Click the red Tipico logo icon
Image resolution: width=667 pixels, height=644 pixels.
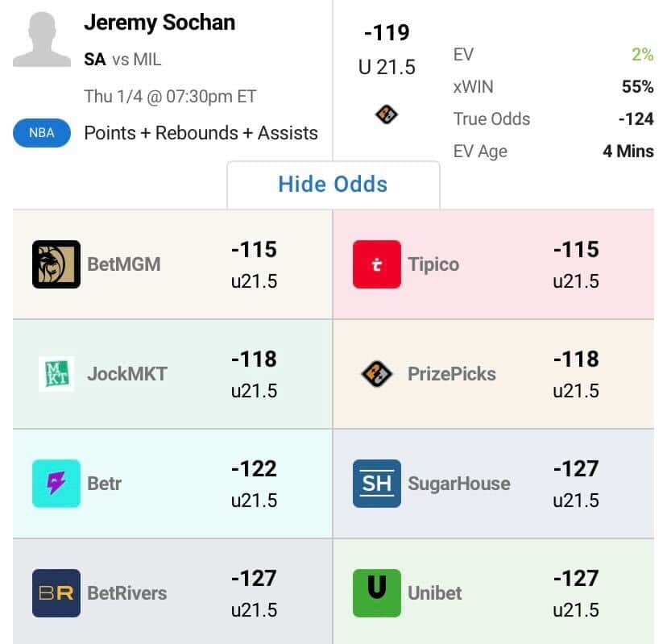coord(376,264)
